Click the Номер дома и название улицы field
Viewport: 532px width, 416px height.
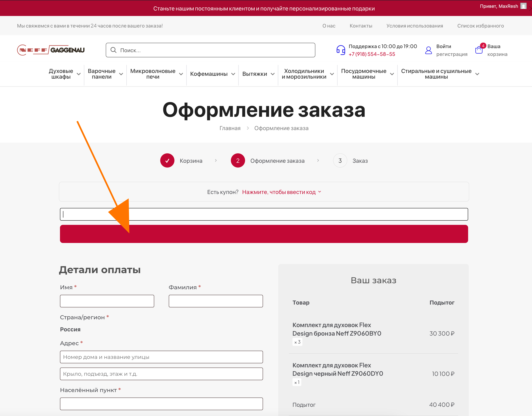click(x=161, y=357)
